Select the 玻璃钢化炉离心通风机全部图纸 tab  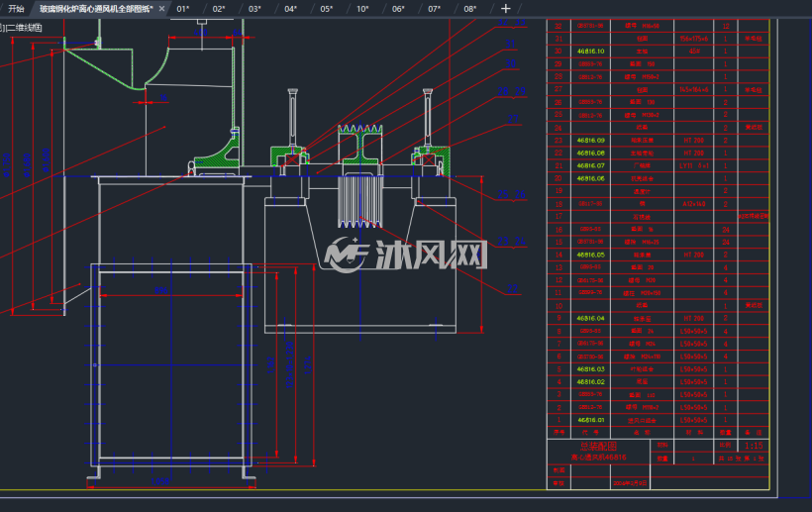click(x=96, y=9)
